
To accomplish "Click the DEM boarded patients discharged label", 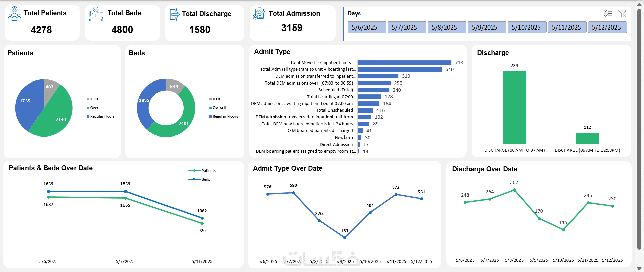I will (x=319, y=130).
